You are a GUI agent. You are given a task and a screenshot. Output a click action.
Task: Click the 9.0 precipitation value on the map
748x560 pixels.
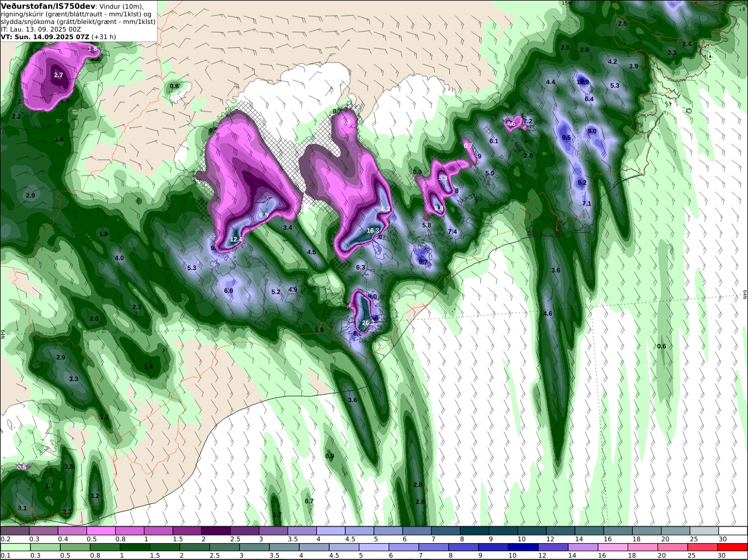pos(592,132)
